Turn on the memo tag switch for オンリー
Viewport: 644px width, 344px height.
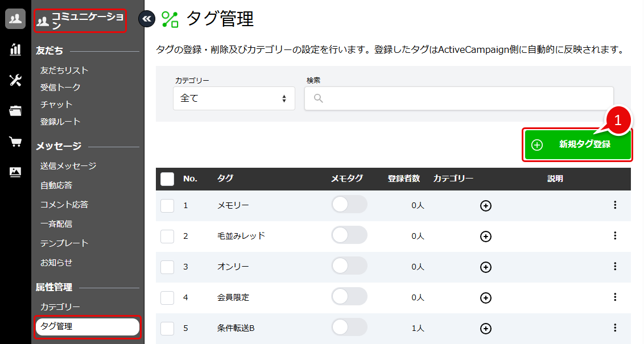point(349,267)
